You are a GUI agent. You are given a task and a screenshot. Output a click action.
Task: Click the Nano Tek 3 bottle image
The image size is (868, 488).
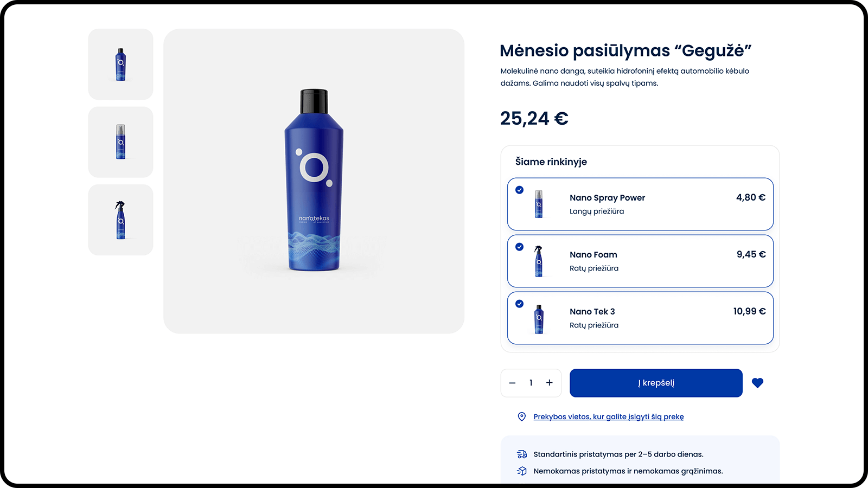click(x=539, y=319)
